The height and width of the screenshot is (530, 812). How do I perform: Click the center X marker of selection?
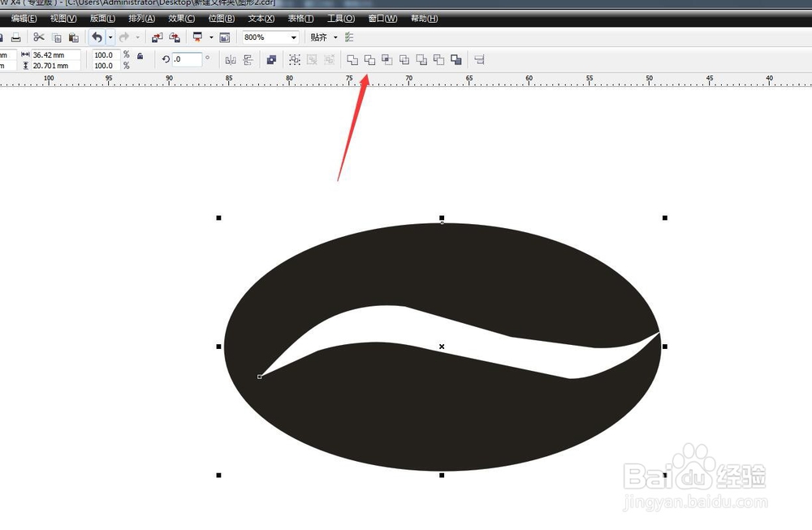click(442, 347)
